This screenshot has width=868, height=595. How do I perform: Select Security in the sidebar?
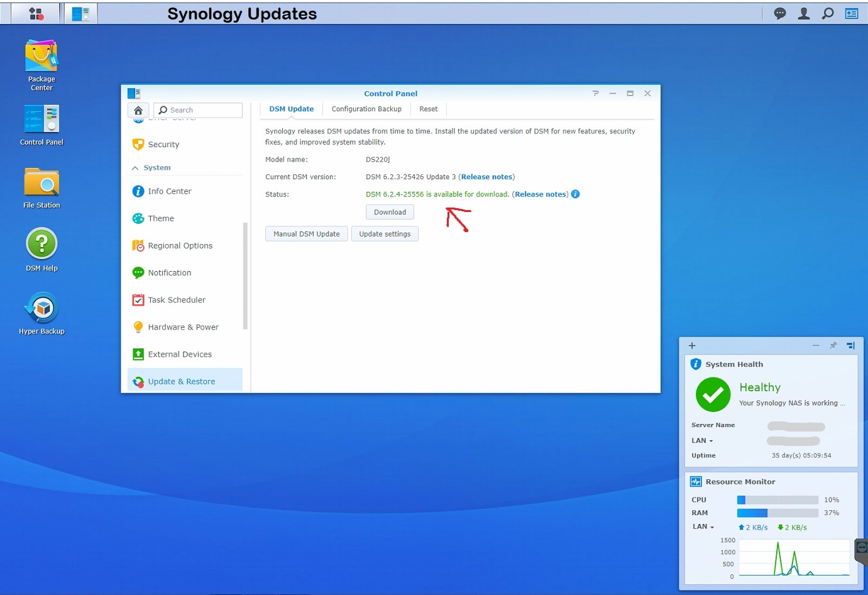coord(185,145)
